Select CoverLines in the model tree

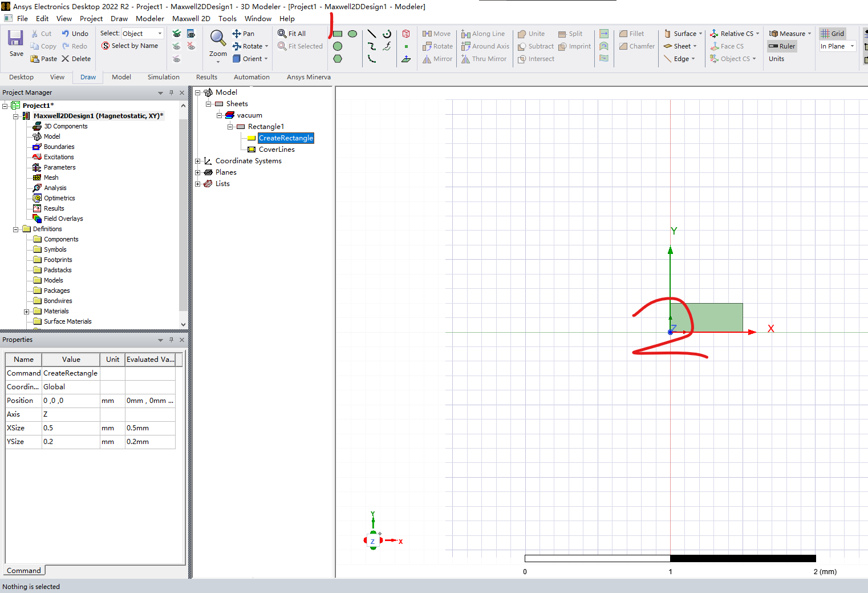pyautogui.click(x=277, y=150)
